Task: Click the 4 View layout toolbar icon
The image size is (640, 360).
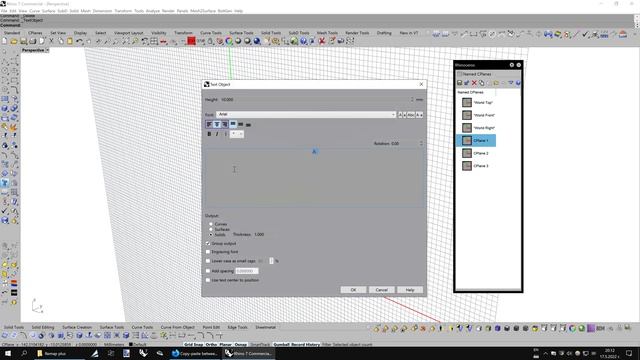Action: point(154,41)
